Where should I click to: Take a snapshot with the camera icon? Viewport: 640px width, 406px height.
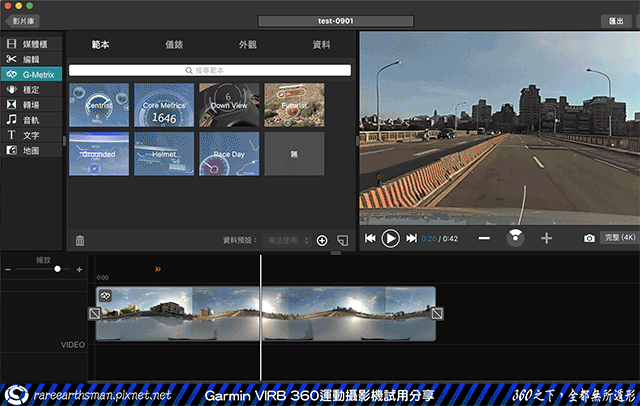589,238
